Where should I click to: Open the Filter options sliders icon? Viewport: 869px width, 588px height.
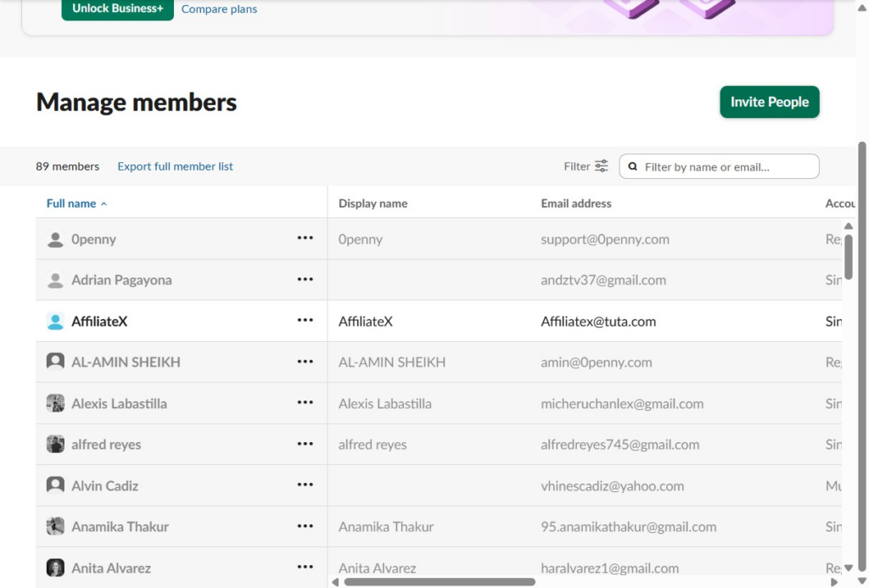[601, 166]
